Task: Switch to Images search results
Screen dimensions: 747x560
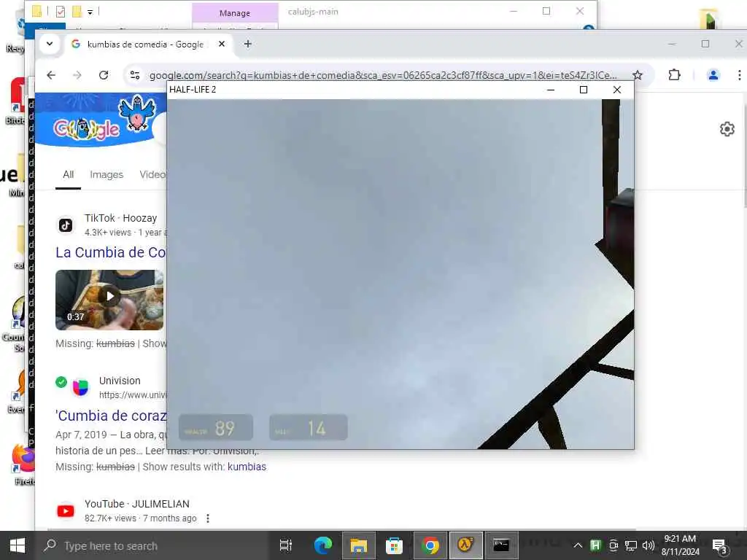Action: pos(107,175)
